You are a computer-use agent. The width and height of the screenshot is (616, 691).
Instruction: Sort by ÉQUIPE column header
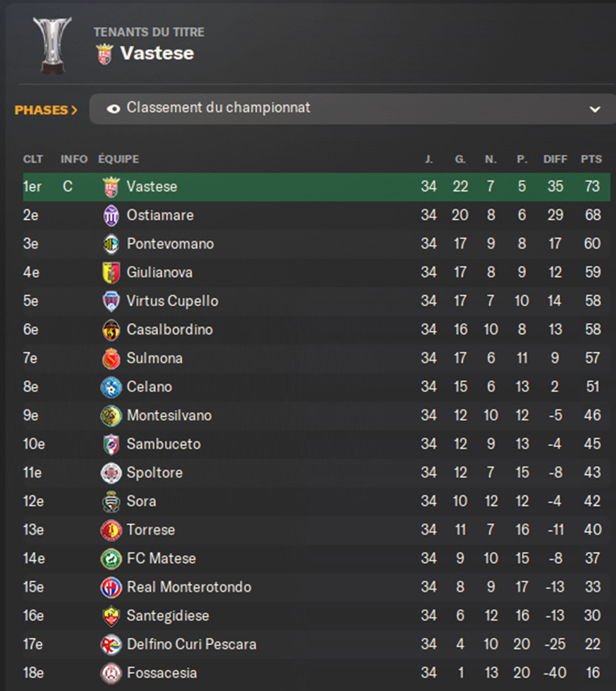(118, 159)
